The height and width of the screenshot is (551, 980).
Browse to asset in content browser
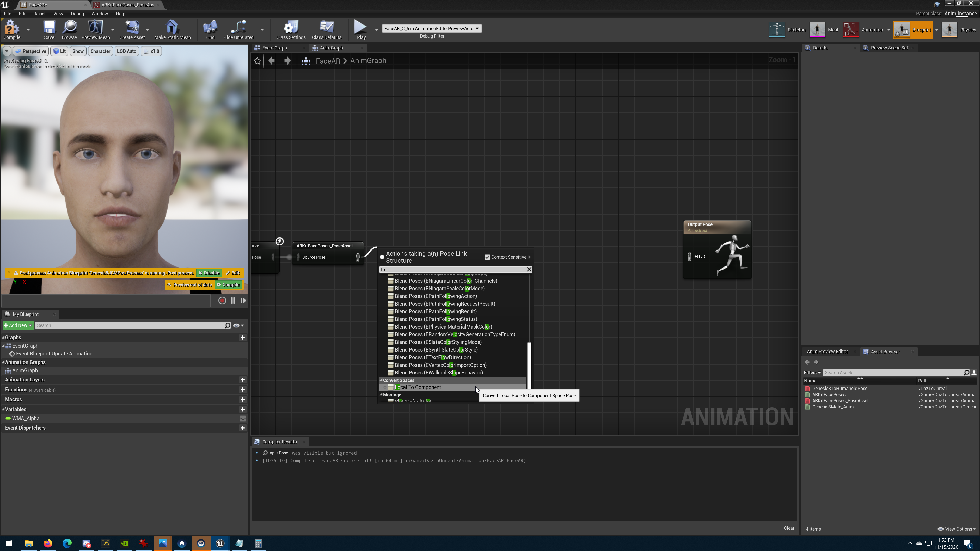click(x=69, y=30)
